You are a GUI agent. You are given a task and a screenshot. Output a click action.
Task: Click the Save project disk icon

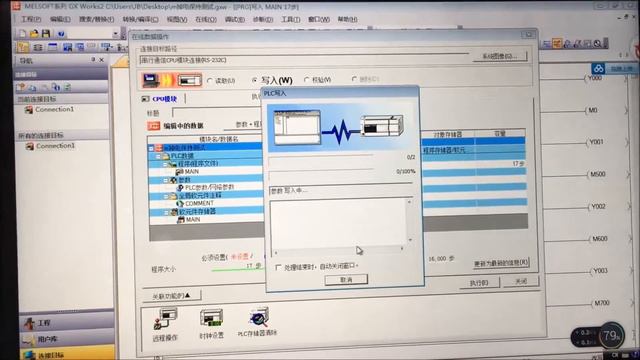click(x=46, y=33)
